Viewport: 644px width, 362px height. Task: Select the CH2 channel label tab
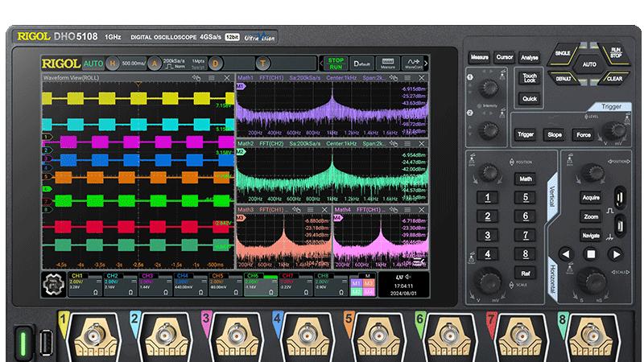[x=113, y=276]
